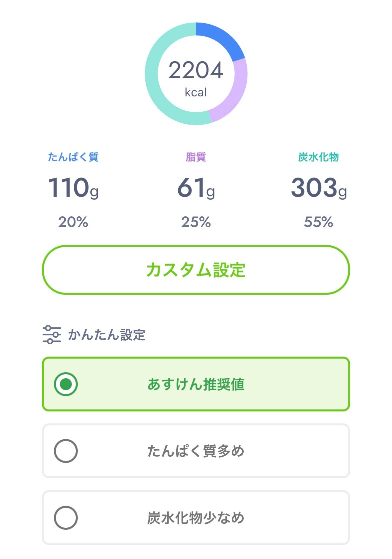Select the 炭水化物少なめ radio button
The image size is (392, 559).
pos(66,518)
